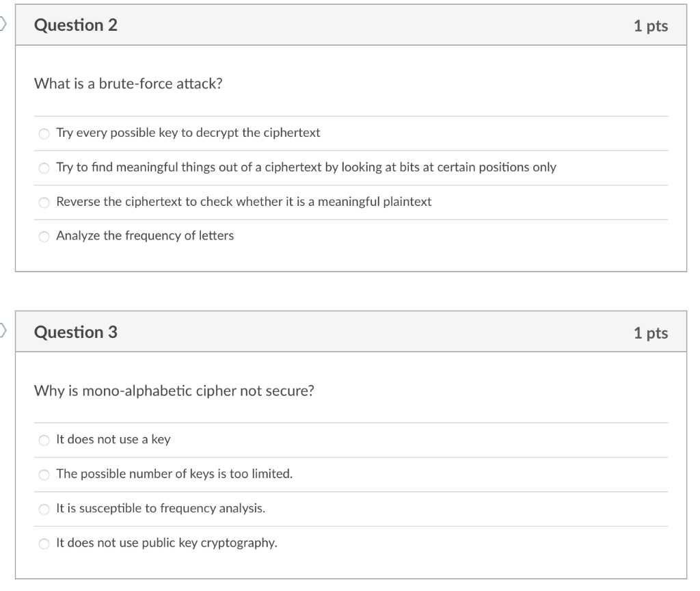Click 'It does not use a key' text
The image size is (700, 591).
[x=113, y=440]
